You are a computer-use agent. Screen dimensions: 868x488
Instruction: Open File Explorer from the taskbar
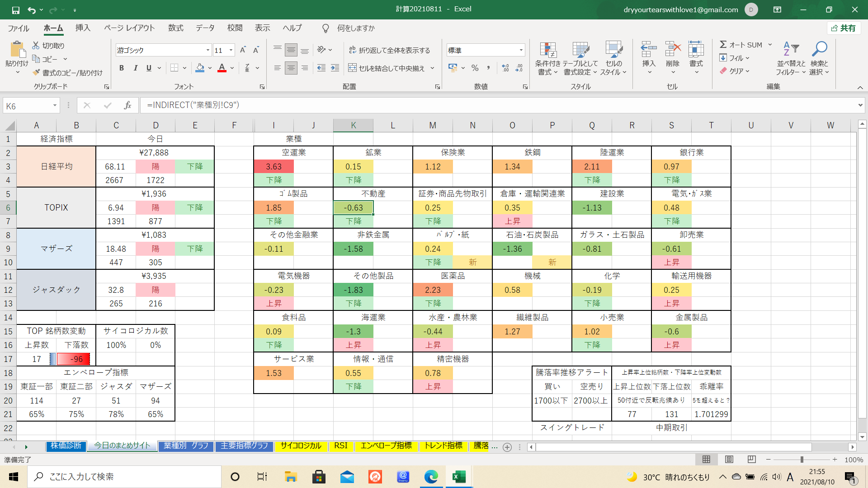[x=290, y=477]
